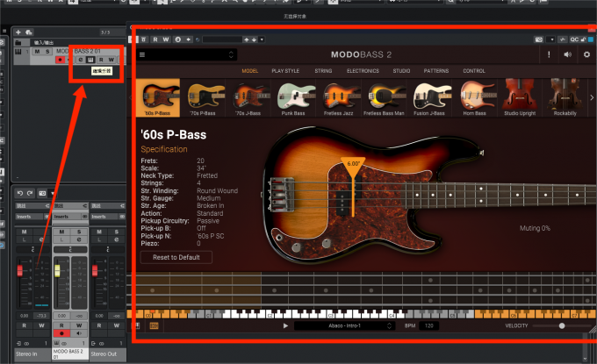The width and height of the screenshot is (597, 364).
Task: Solo the MODO BASS 2 01 track
Action: click(47, 52)
